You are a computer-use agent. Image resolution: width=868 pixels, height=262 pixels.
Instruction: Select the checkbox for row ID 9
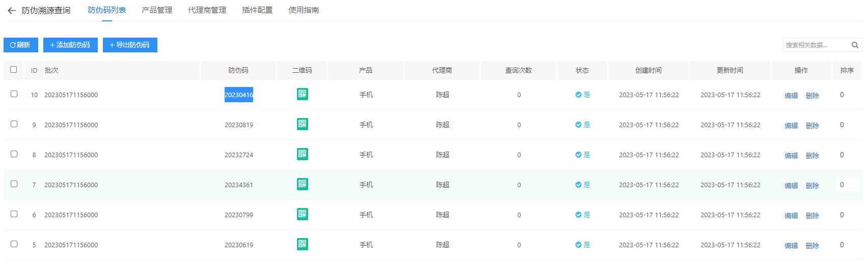coord(14,124)
